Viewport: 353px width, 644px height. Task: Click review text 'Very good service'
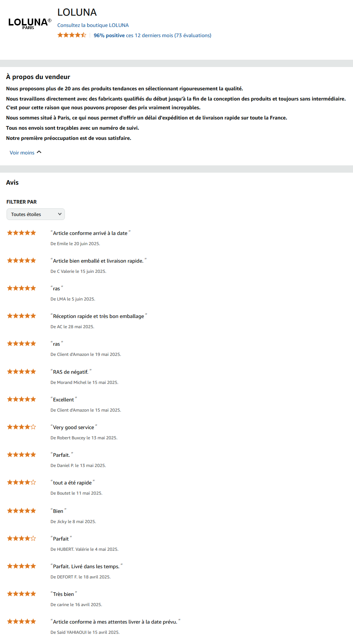tap(74, 427)
